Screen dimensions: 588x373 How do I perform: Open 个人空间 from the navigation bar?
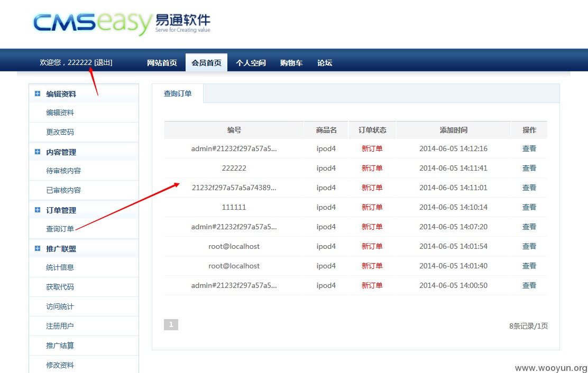point(251,63)
